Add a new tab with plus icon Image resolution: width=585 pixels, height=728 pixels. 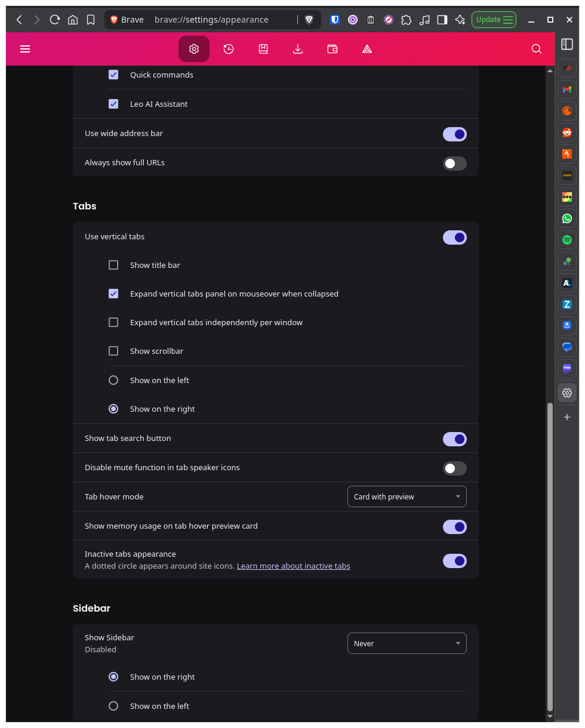coord(567,417)
